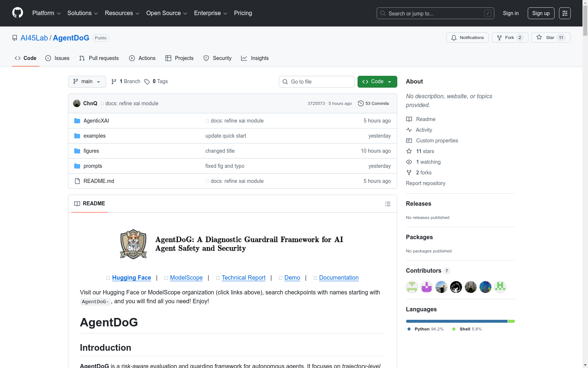
Task: Click the examples folder icon
Action: tap(77, 136)
